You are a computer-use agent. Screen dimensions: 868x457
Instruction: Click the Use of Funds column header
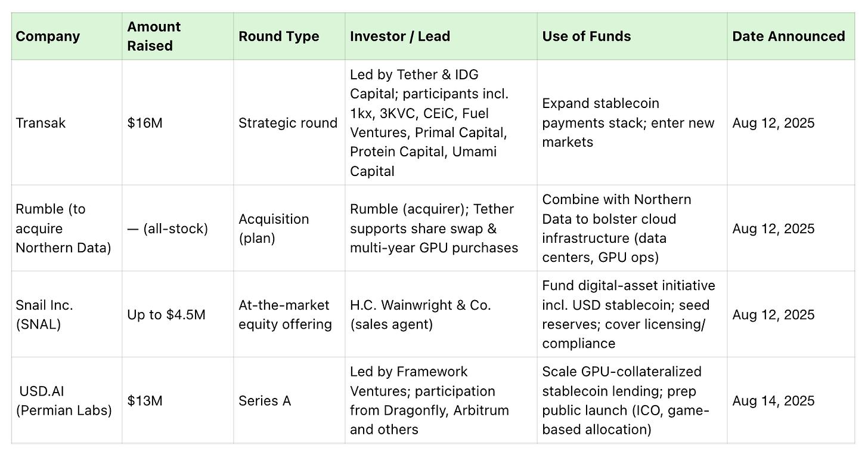click(x=587, y=36)
